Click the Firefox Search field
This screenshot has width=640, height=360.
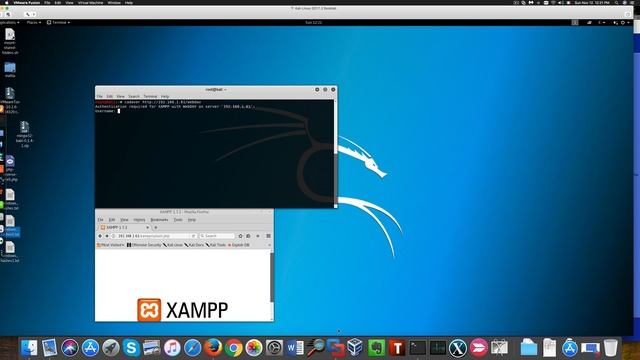tap(217, 236)
